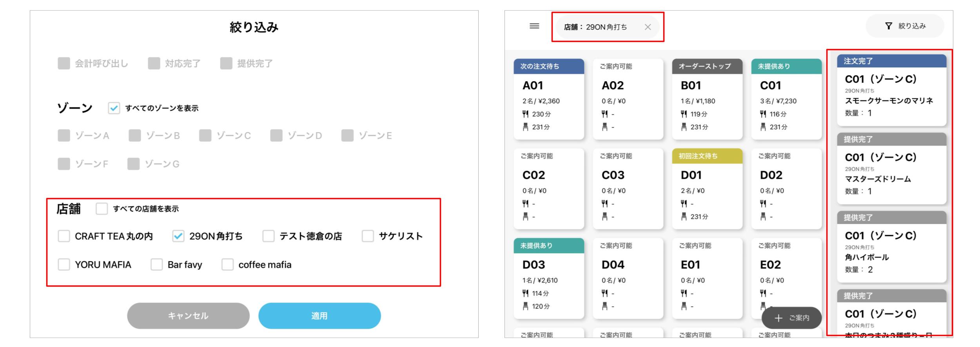The height and width of the screenshot is (347, 980).
Task: Remove the 29ON角打ち store filter chip
Action: click(x=648, y=27)
